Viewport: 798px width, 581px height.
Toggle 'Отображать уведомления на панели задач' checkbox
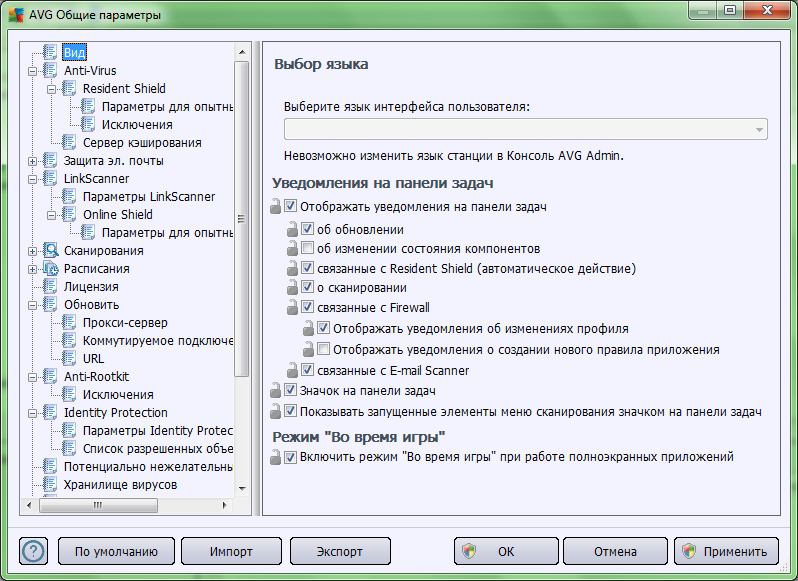pyautogui.click(x=290, y=206)
